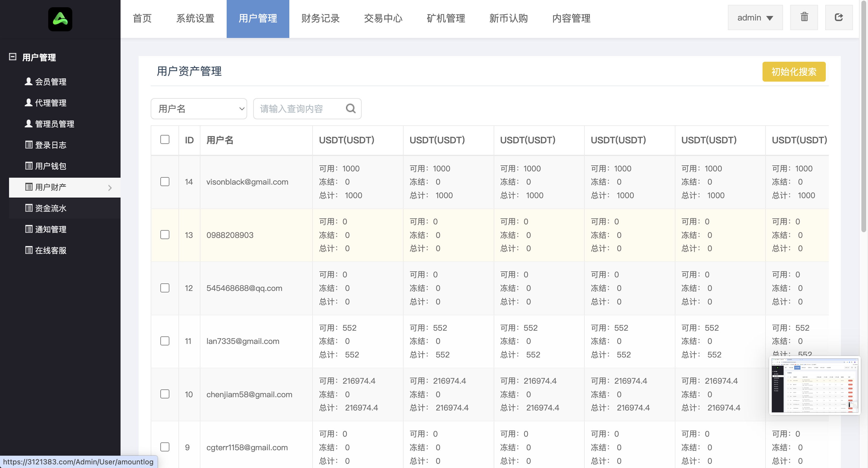Screen dimensions: 868x468
Task: Collapse the 用户管理 sidebar section icon
Action: pos(12,57)
